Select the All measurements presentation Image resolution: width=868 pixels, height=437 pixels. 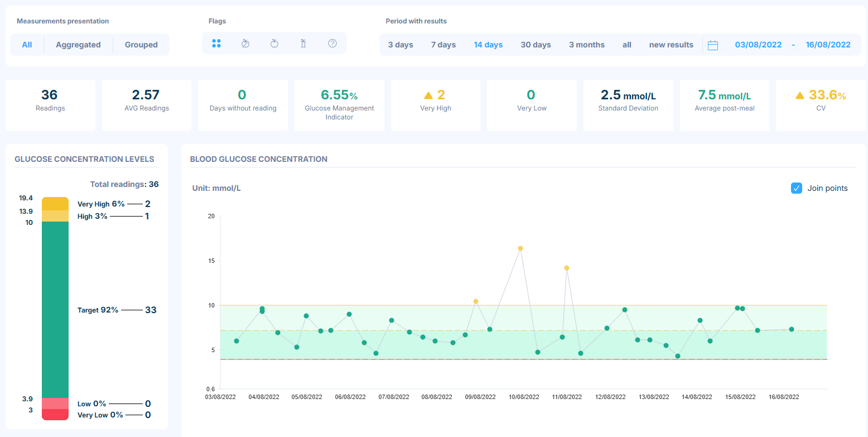[27, 45]
